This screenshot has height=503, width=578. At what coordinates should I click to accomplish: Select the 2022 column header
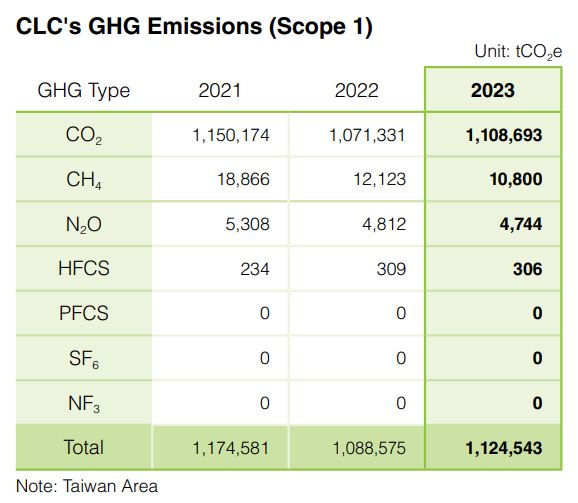[x=356, y=91]
